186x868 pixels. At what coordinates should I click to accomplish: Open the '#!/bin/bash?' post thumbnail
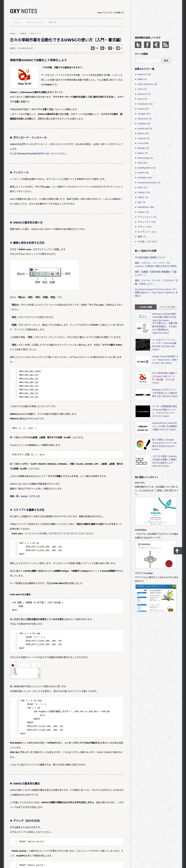tap(143, 411)
